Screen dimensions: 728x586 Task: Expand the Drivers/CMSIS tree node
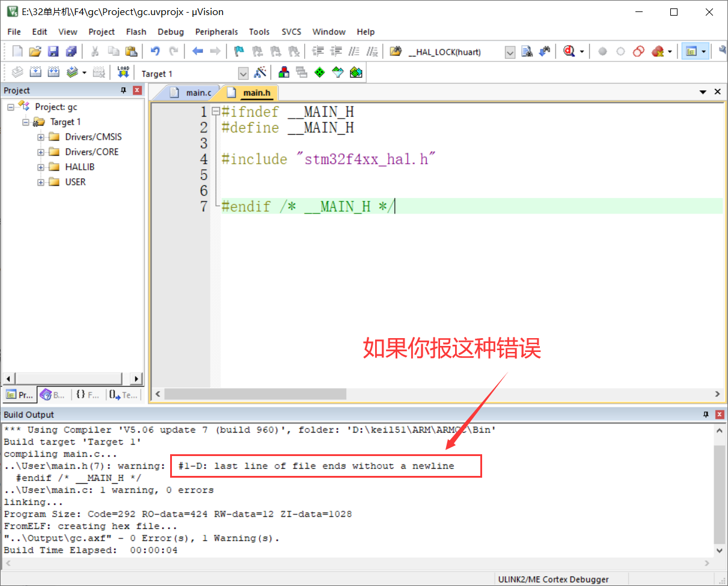pyautogui.click(x=40, y=137)
